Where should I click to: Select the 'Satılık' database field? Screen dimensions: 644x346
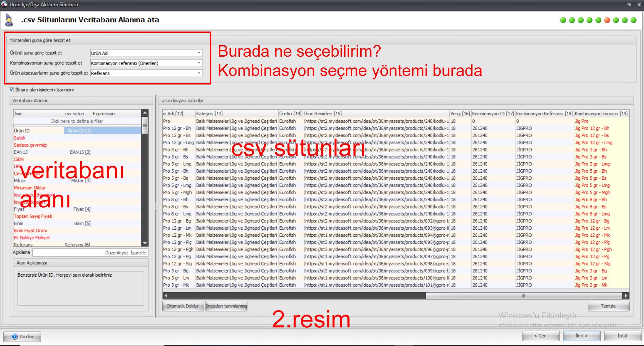coord(20,138)
